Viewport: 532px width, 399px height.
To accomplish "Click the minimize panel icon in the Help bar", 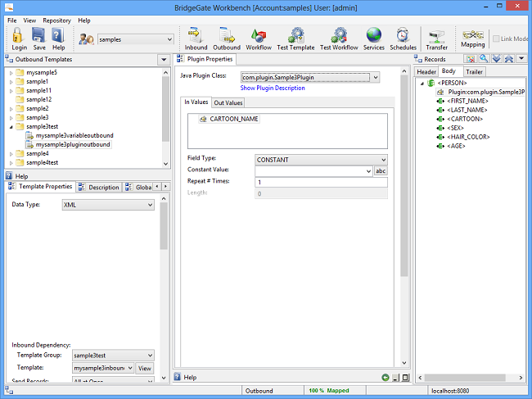I will point(395,378).
